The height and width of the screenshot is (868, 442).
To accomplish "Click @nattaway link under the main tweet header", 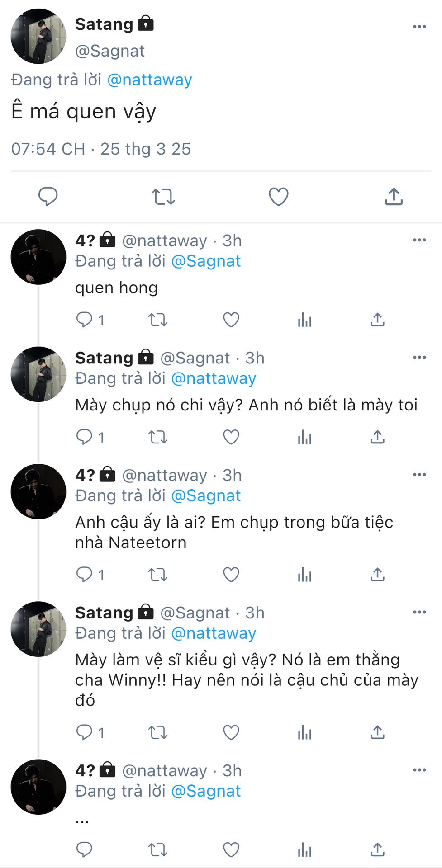I will click(149, 80).
